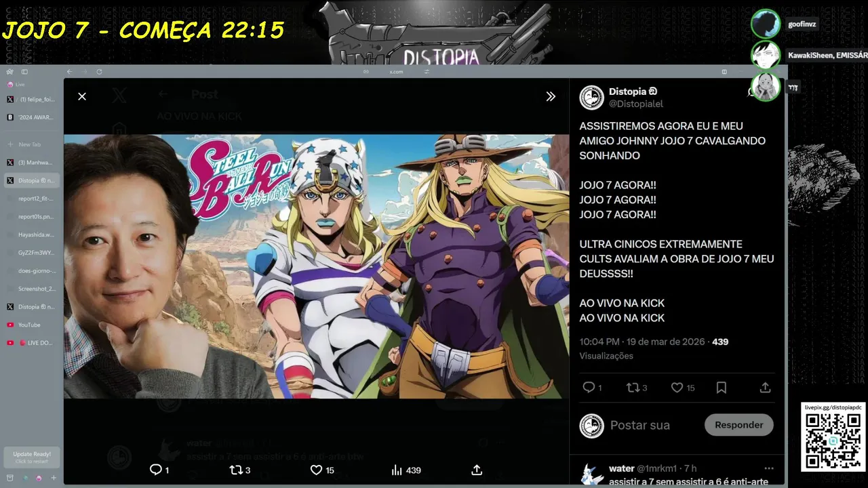
Task: Open site controls icon right of x.com
Action: coord(427,72)
